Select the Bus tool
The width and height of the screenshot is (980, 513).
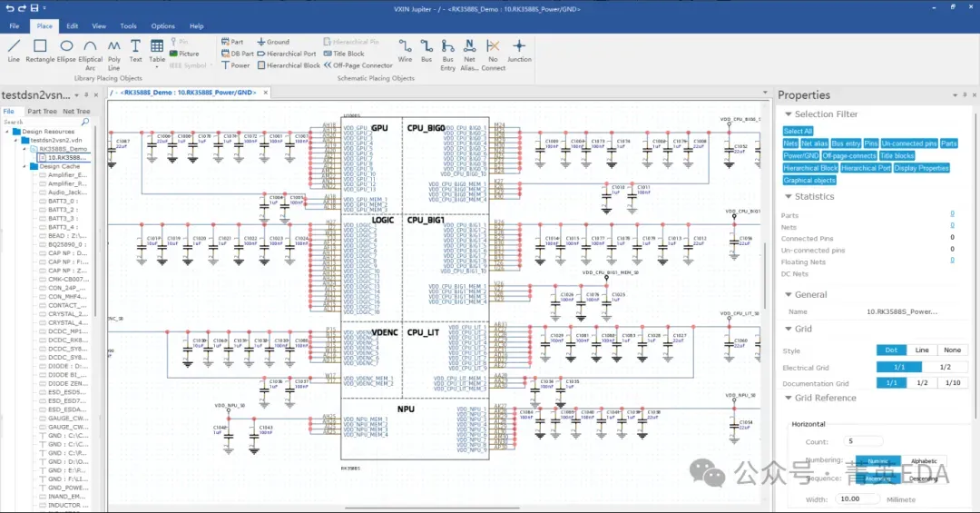(x=426, y=51)
